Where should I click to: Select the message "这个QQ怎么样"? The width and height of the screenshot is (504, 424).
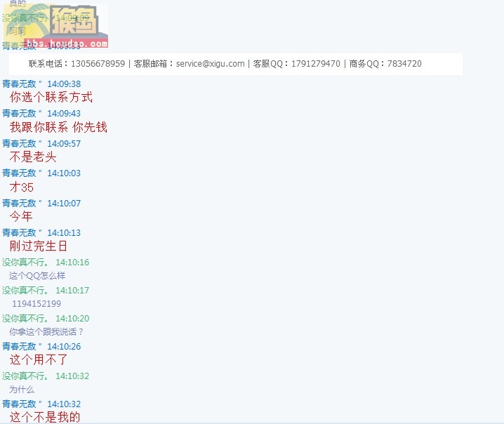(37, 275)
